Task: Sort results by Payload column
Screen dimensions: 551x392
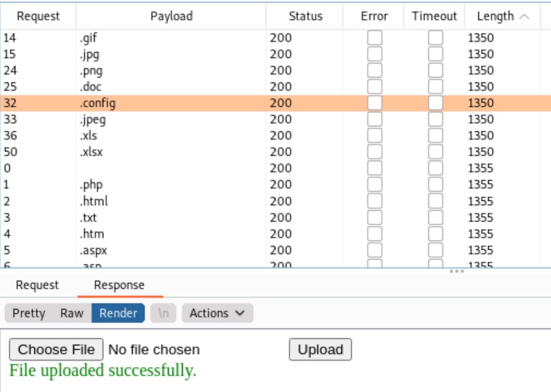Action: (x=171, y=16)
